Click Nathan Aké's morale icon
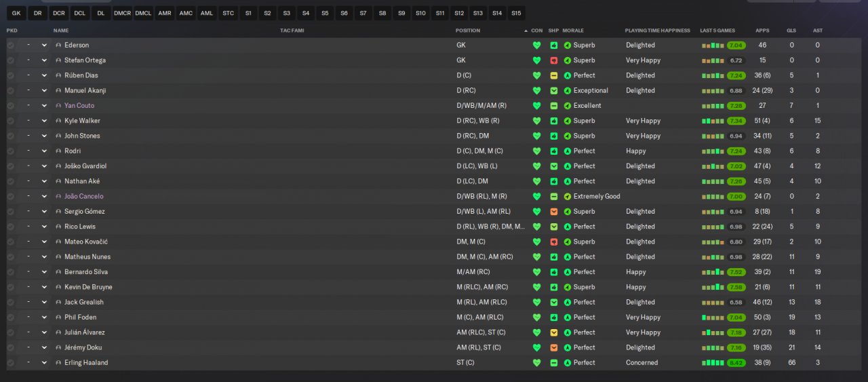The width and height of the screenshot is (868, 382). (568, 181)
